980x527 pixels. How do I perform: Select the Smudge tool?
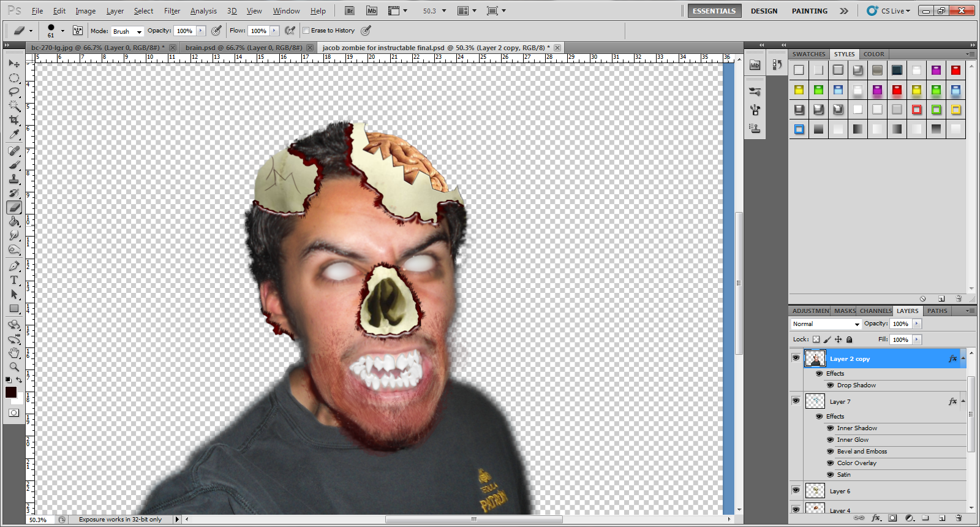(x=14, y=235)
